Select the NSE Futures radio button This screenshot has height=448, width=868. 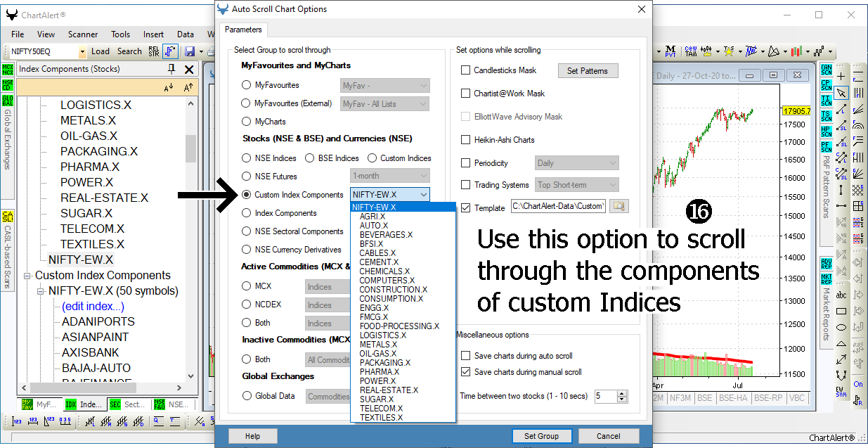(246, 177)
